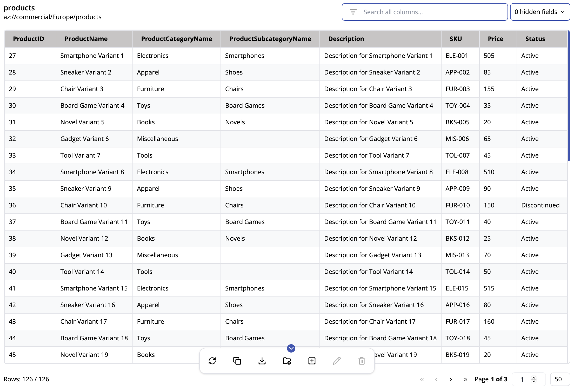
Task: Copy the selected rows using the duplicate icon
Action: click(x=237, y=361)
